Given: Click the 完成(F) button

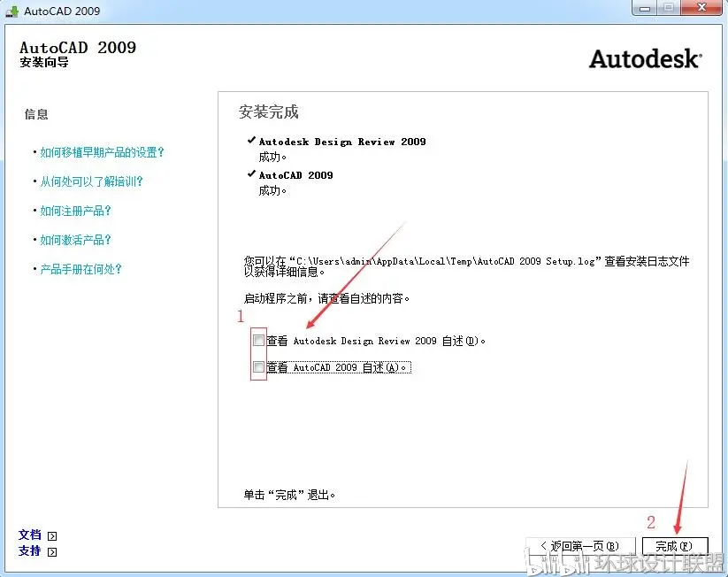Looking at the screenshot, I should (675, 546).
